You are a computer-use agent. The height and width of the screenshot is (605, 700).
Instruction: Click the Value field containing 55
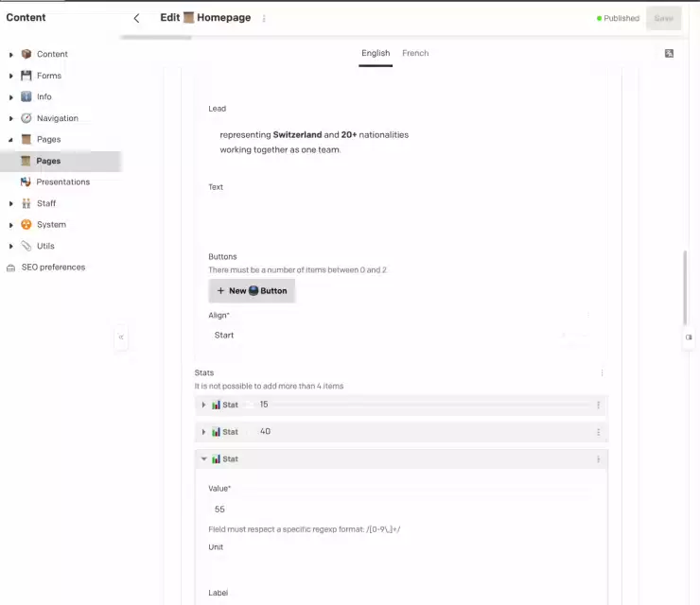[401, 510]
